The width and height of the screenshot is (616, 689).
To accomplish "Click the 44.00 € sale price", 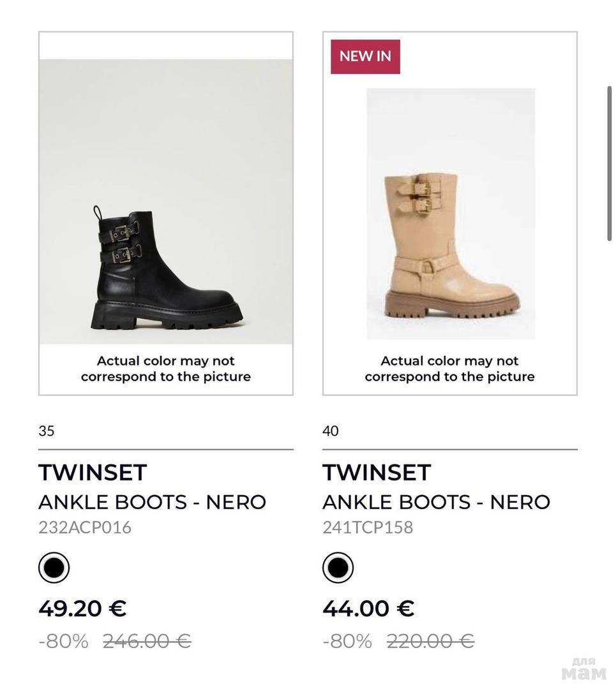I will [368, 609].
